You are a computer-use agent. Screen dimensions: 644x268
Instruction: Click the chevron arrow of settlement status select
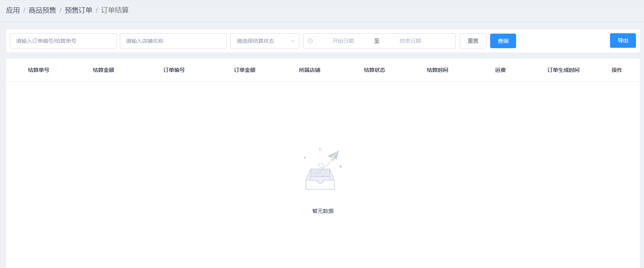[292, 41]
